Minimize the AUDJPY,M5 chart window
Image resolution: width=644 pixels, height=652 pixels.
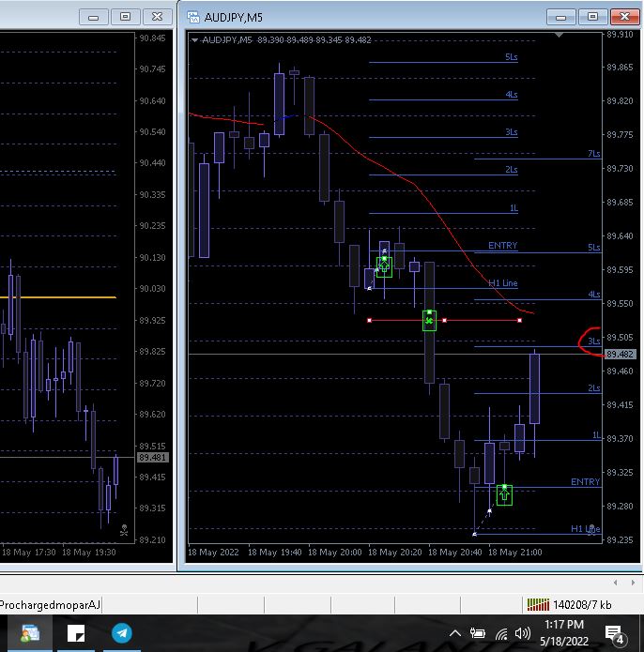[561, 17]
